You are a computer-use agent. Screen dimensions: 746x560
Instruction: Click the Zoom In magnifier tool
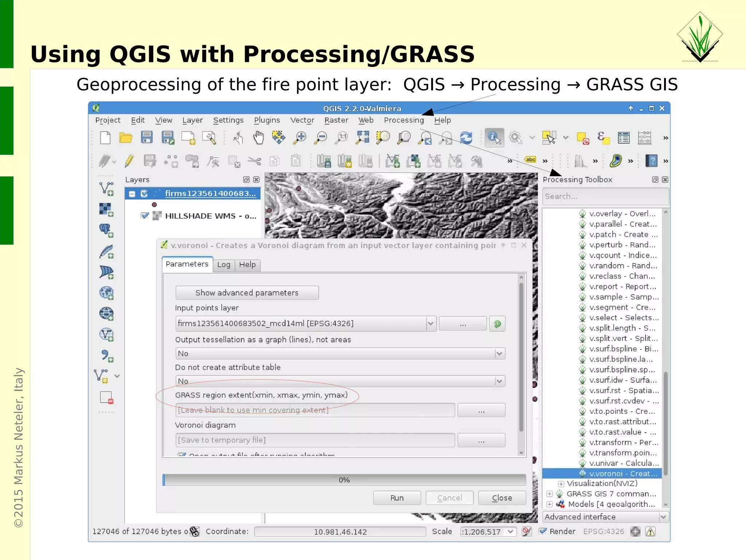click(300, 138)
